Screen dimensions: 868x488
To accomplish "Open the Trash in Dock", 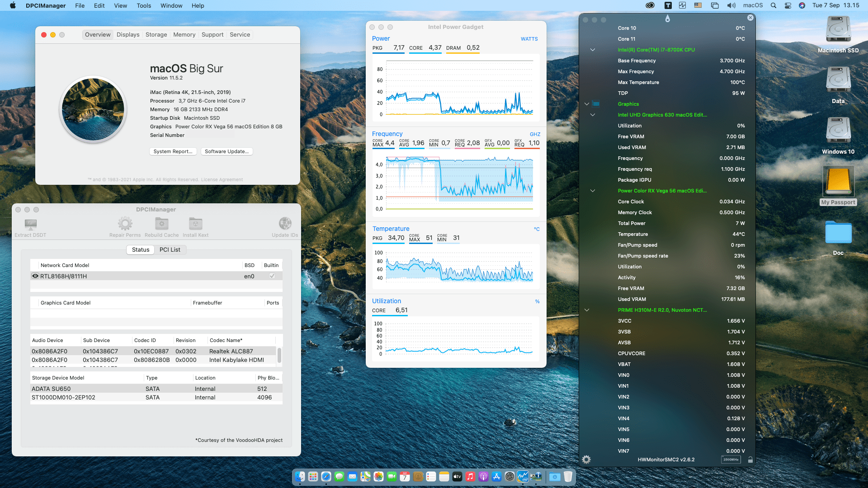I will point(568,476).
